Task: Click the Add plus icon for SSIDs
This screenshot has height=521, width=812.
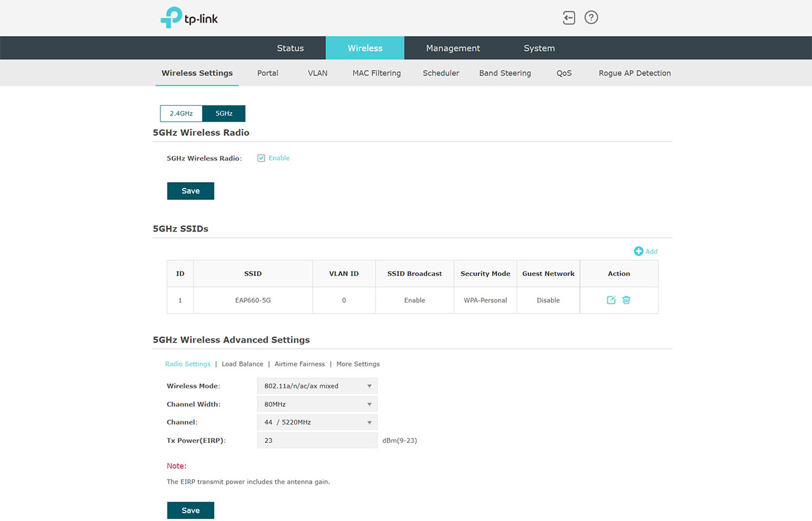Action: (639, 251)
